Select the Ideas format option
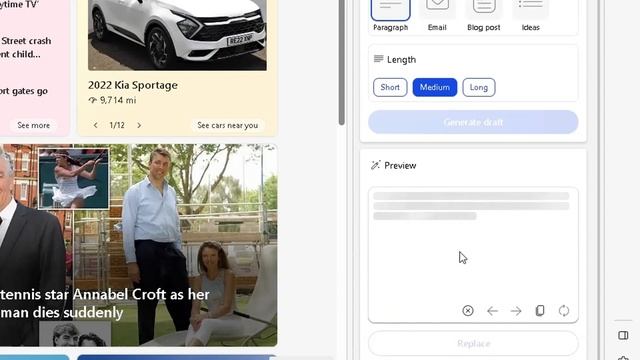640x360 pixels. [530, 16]
